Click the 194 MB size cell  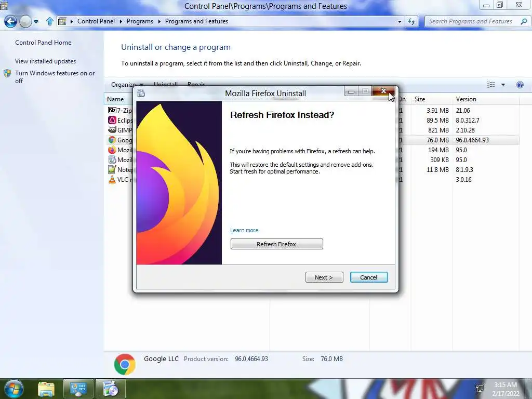coord(438,150)
